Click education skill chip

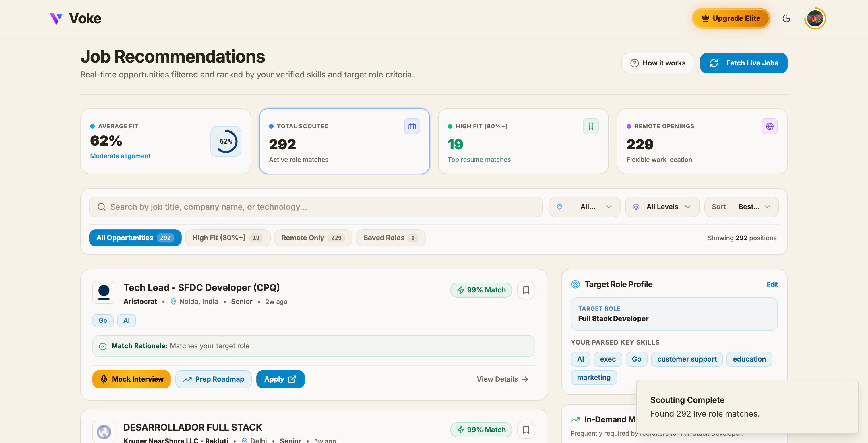coord(749,359)
